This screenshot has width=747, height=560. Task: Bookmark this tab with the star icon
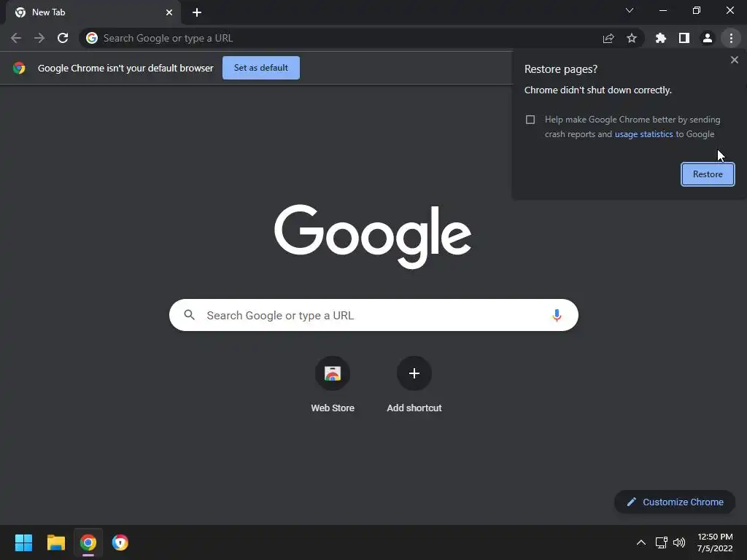click(632, 38)
